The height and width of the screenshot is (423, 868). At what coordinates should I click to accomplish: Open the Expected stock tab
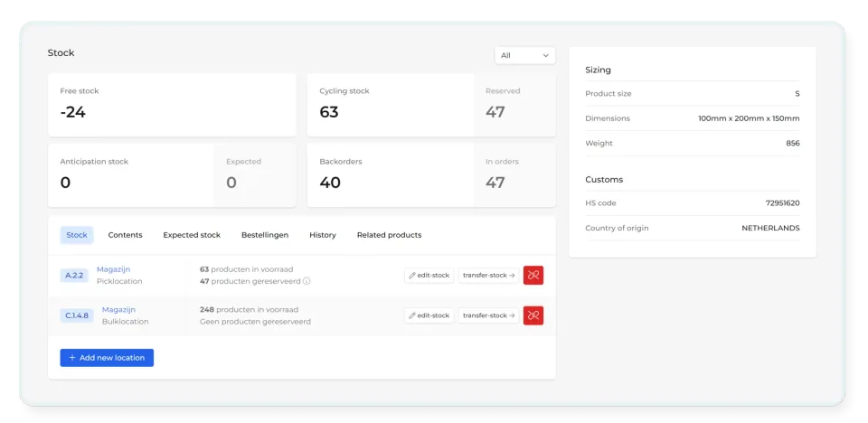coord(192,235)
